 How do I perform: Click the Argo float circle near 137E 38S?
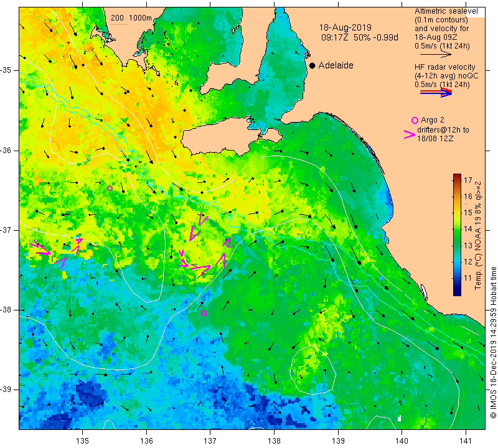[x=204, y=314]
